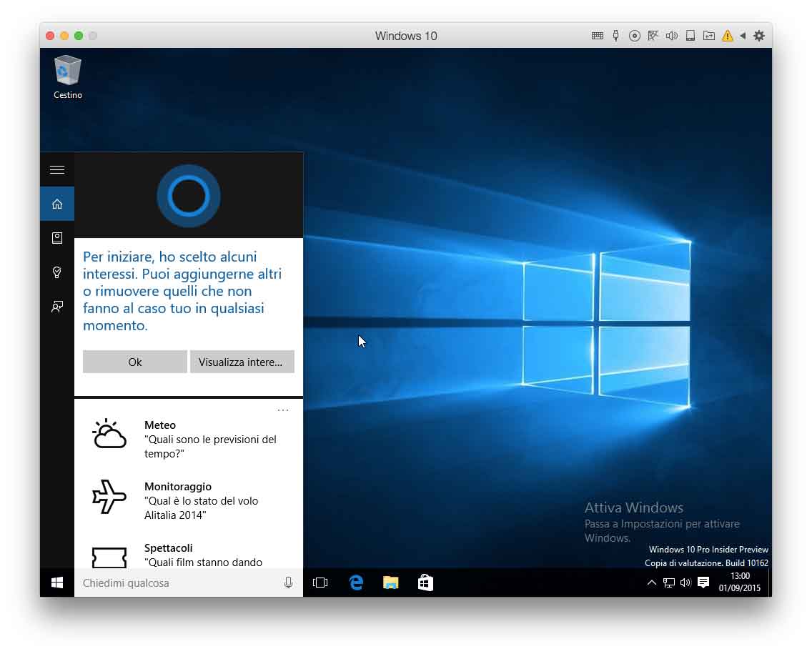Click the Ok button
This screenshot has height=654, width=812.
[134, 362]
